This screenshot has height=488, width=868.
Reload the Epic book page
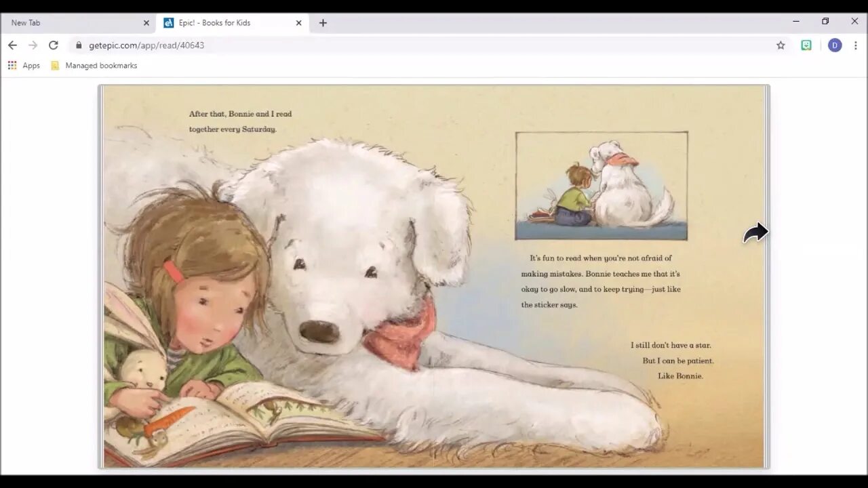tap(54, 45)
